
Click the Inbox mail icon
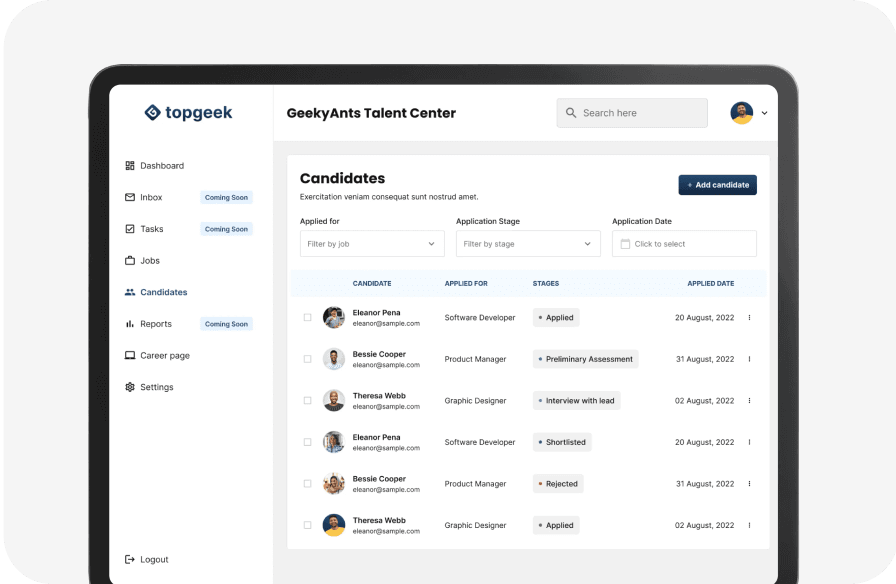click(x=130, y=197)
